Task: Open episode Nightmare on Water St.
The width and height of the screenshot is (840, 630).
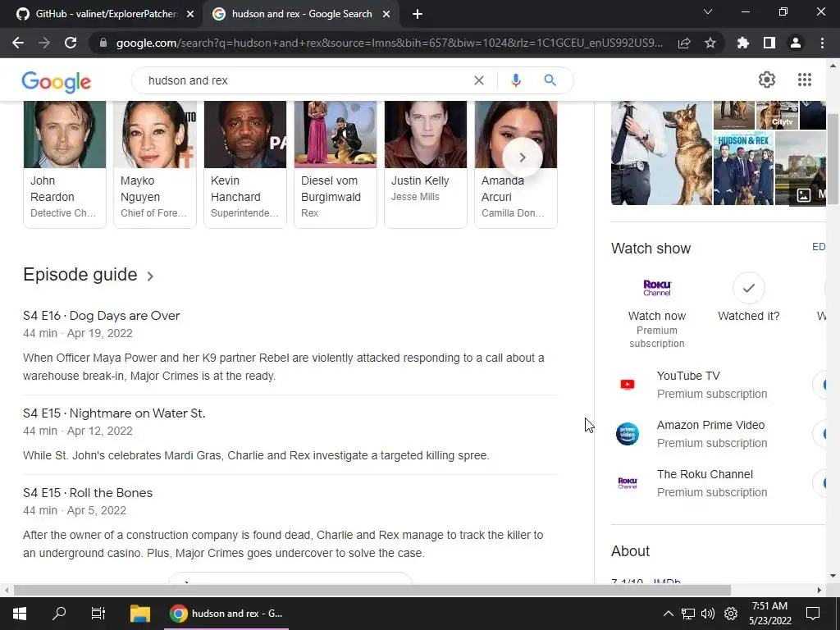Action: [x=114, y=413]
